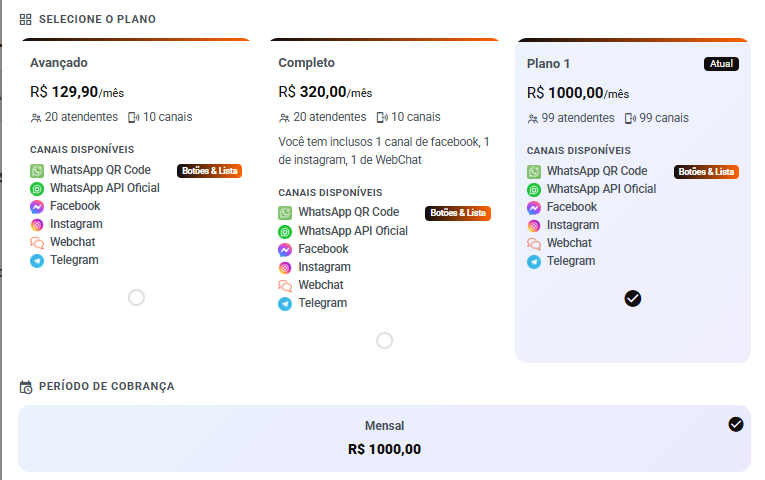Click 'Facebook' label in Plano 1
This screenshot has height=480, width=765.
[x=572, y=207]
